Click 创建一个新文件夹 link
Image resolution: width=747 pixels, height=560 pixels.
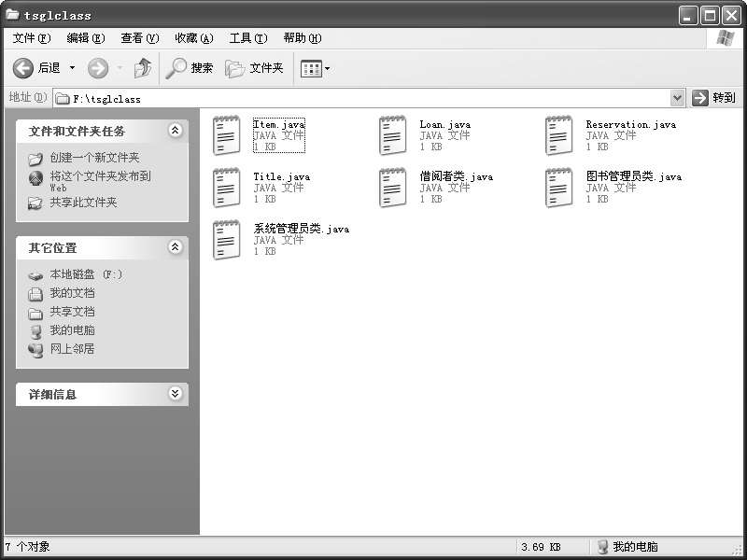(94, 158)
